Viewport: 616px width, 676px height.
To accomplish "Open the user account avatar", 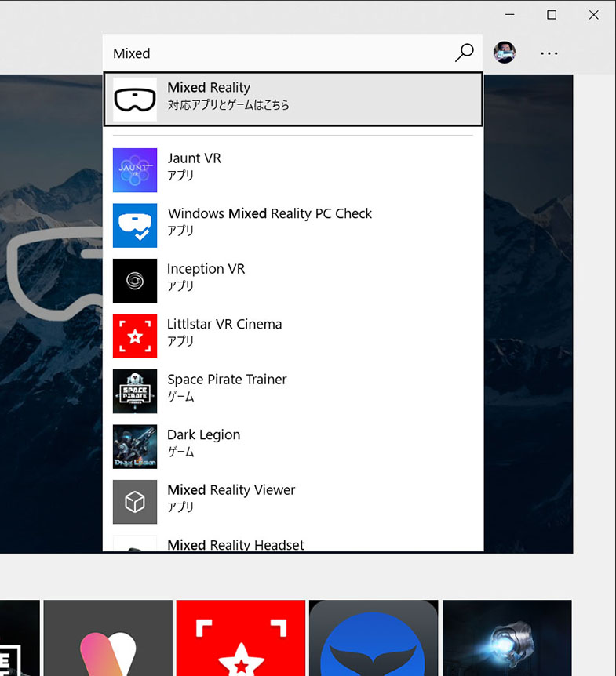I will 505,53.
